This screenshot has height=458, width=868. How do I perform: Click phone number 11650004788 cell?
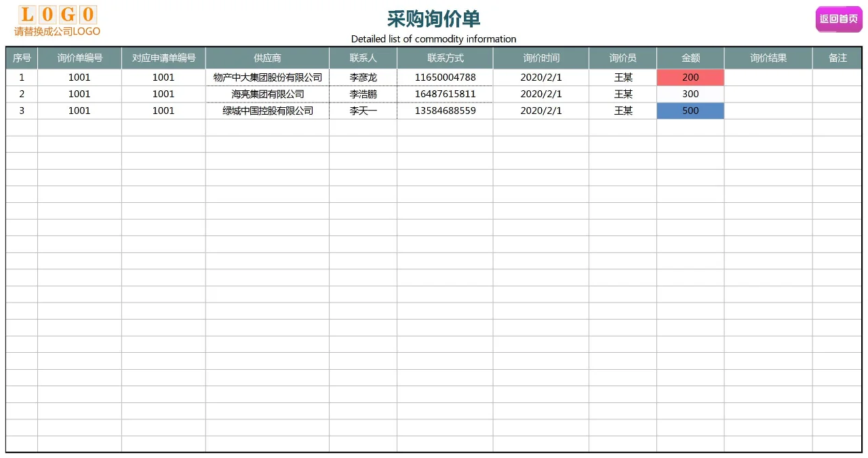[445, 77]
